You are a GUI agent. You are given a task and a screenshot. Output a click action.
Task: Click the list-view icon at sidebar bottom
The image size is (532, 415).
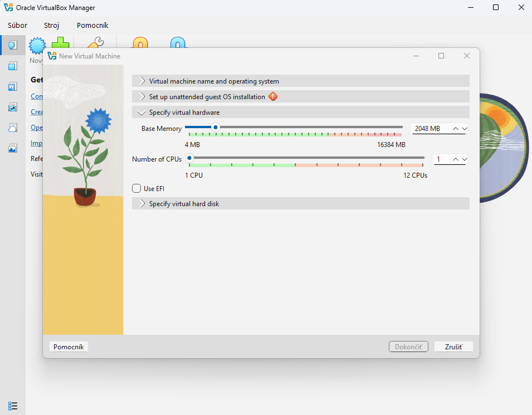13,405
